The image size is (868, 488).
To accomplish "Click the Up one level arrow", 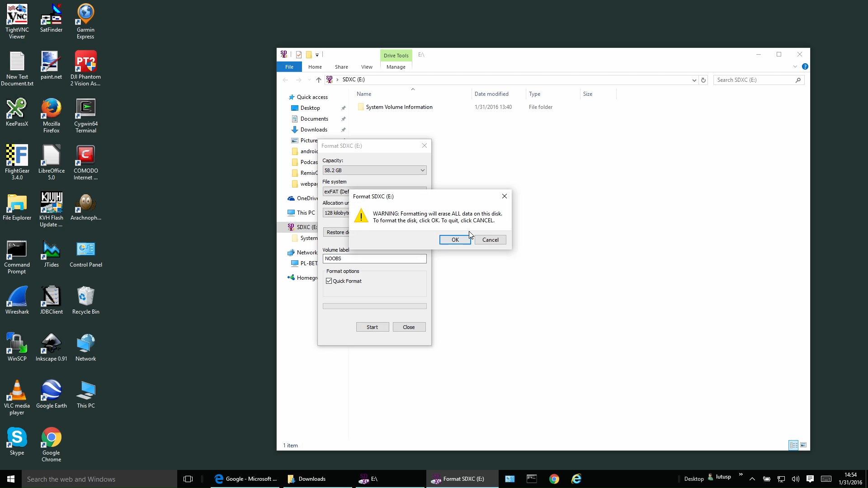I will point(319,80).
